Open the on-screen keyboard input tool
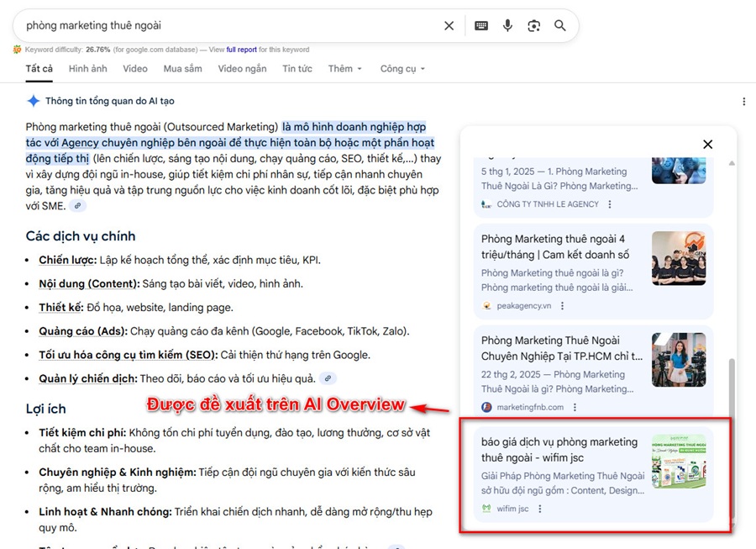 coord(481,26)
